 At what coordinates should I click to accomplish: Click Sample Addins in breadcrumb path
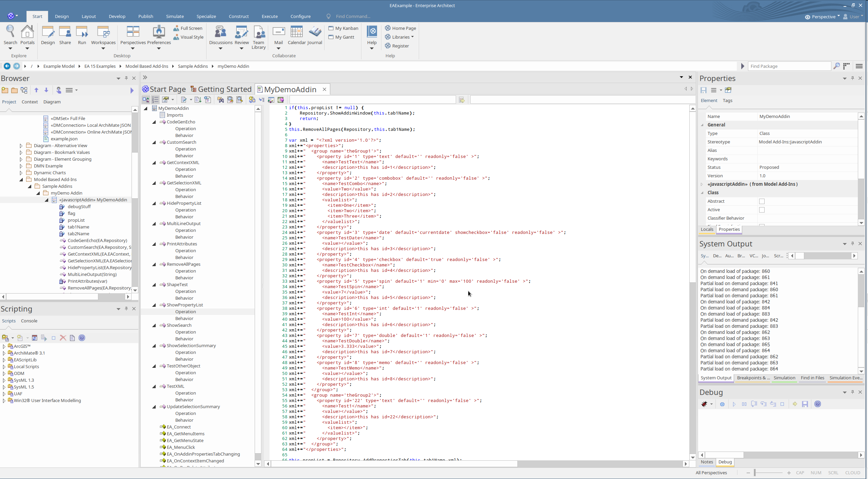[193, 66]
